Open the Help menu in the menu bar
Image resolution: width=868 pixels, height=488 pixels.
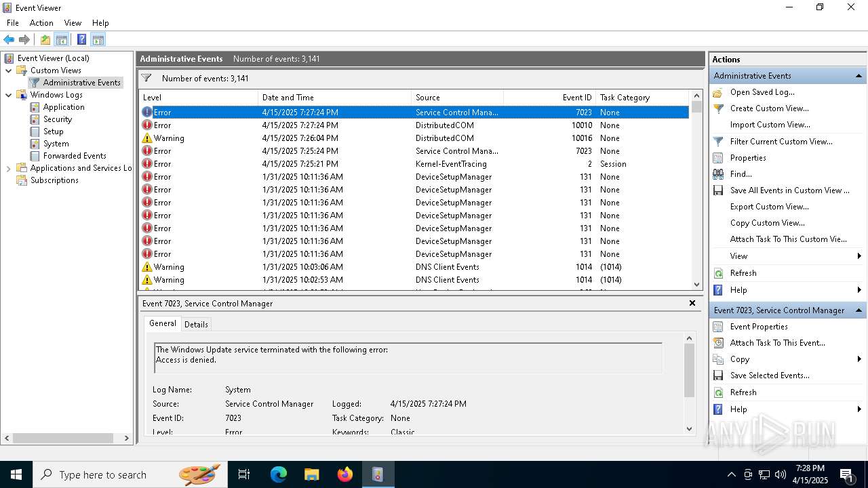pos(100,23)
